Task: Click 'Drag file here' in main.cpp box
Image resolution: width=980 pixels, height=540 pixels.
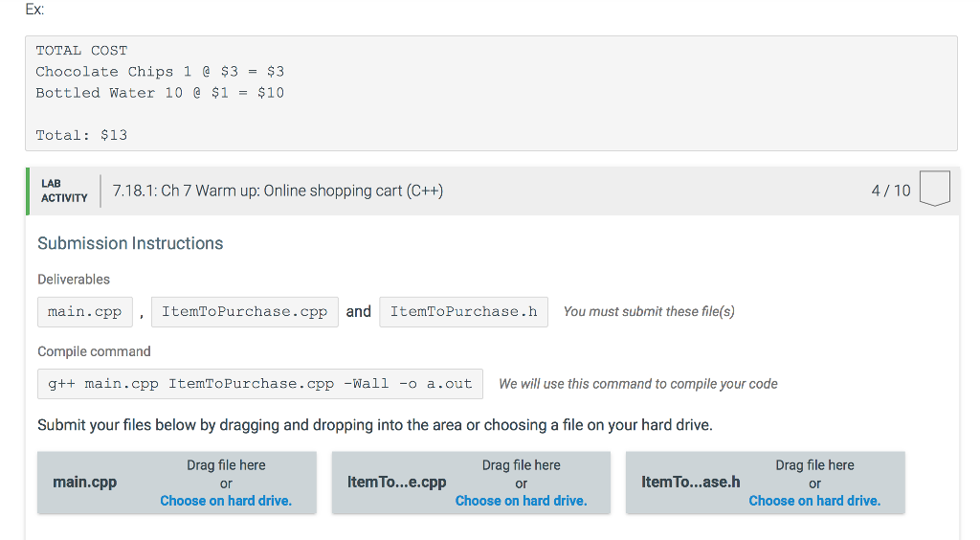Action: tap(226, 465)
